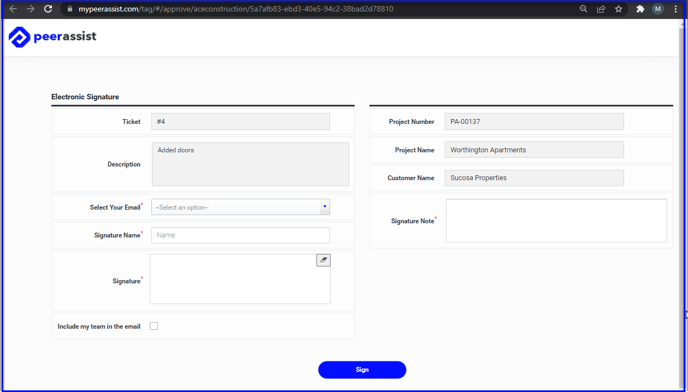Viewport: 688px width, 392px height.
Task: Click the peerassist logo
Action: [x=52, y=37]
